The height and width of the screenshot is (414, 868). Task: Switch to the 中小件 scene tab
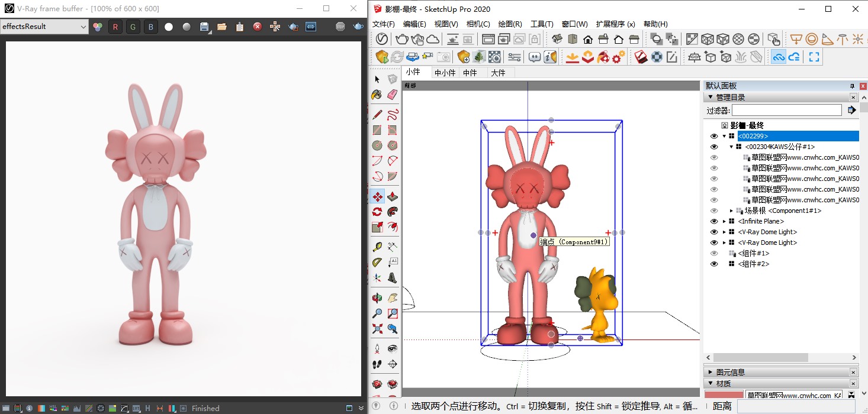[445, 73]
